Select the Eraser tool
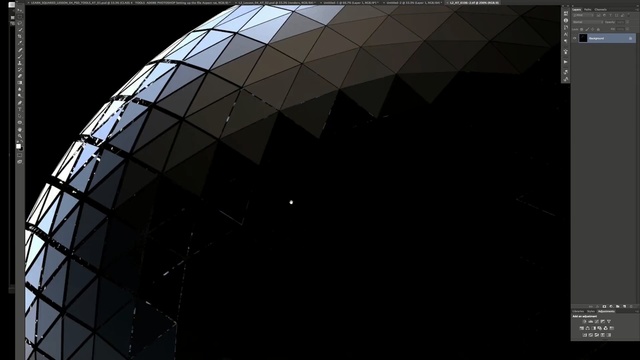Screen dimensions: 640x360 tap(20, 76)
